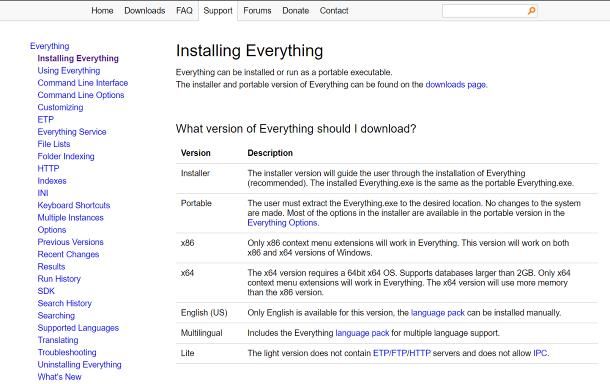The height and width of the screenshot is (384, 610).
Task: Open Troubleshooting sidebar link
Action: [67, 352]
